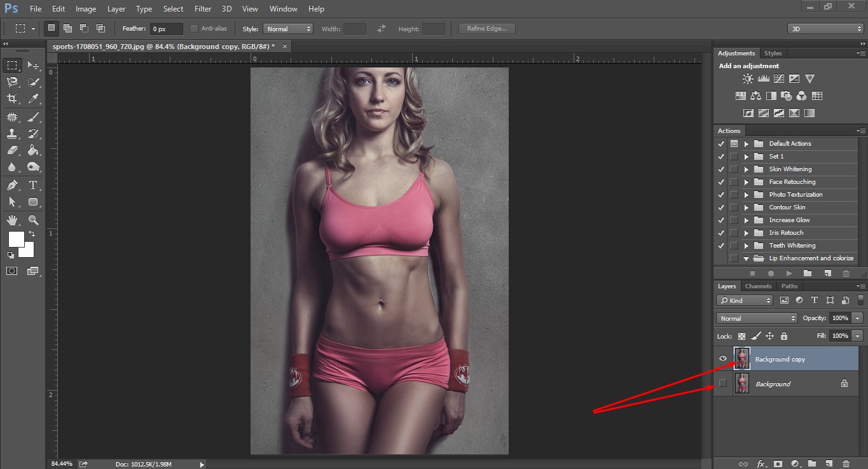Select the Lasso tool
868x469 pixels.
pyautogui.click(x=12, y=82)
